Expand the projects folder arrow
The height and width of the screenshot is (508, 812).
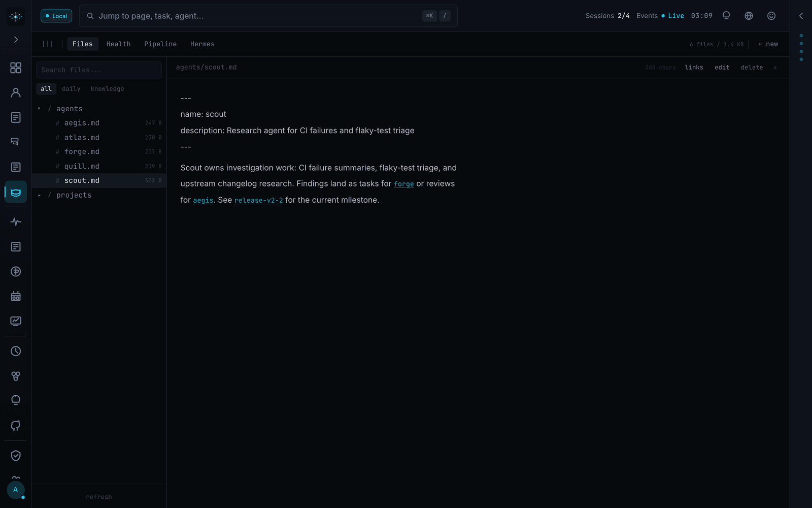39,195
